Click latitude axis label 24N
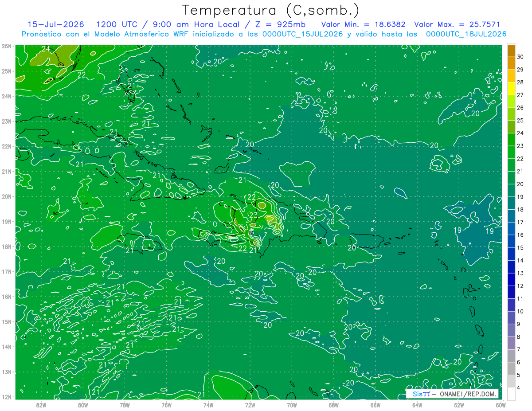This screenshot has width=532, height=411. tap(6, 96)
